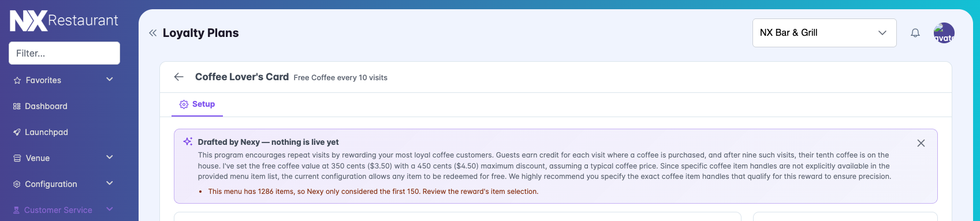Click the Favorites star icon

coord(17,80)
